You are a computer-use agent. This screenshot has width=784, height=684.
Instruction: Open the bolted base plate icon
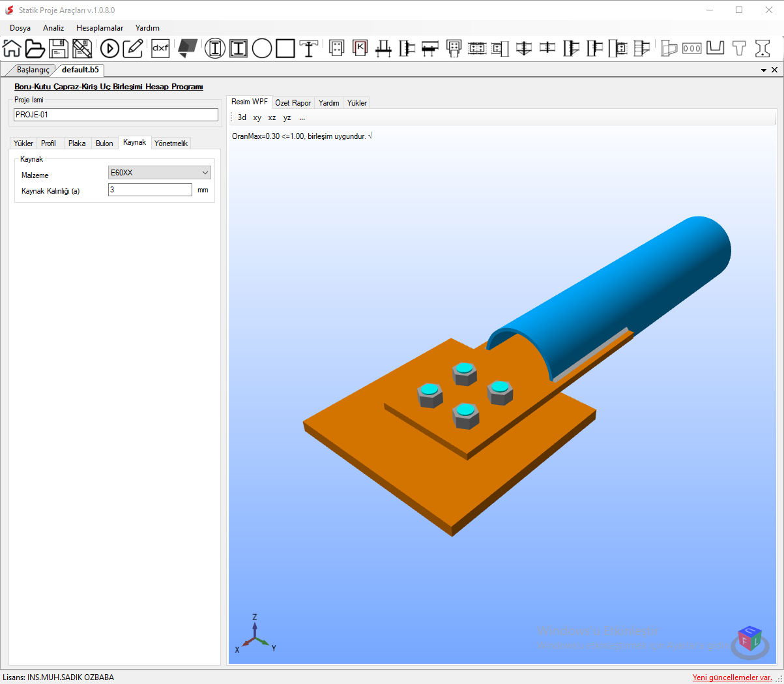(336, 48)
